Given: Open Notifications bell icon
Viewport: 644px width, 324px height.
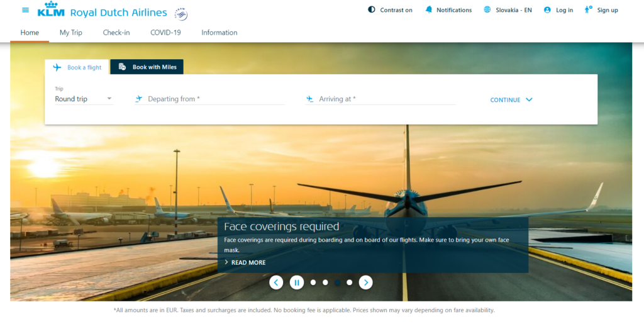Looking at the screenshot, I should [429, 10].
